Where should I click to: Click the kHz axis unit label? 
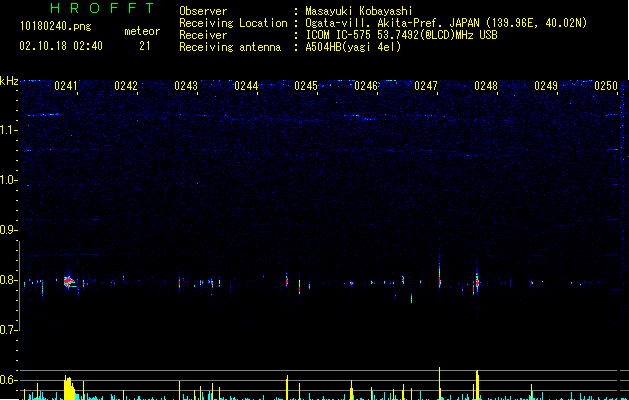click(x=9, y=81)
